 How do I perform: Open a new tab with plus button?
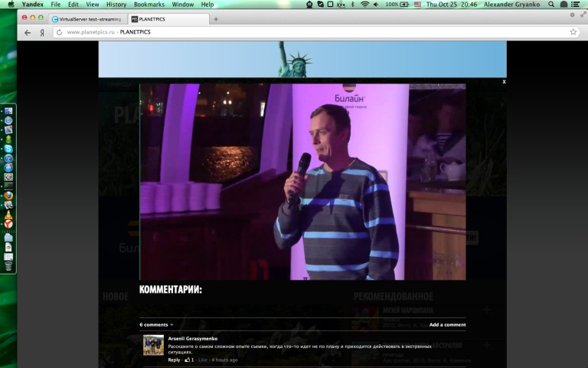216,19
